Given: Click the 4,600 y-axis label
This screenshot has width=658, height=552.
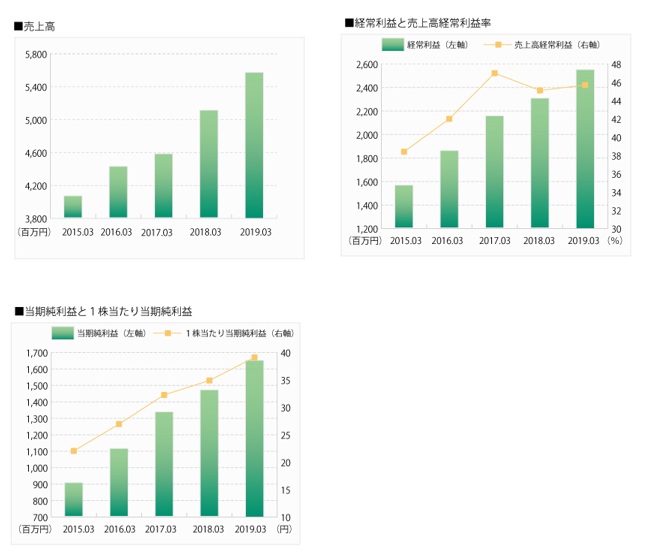Looking at the screenshot, I should [x=36, y=153].
